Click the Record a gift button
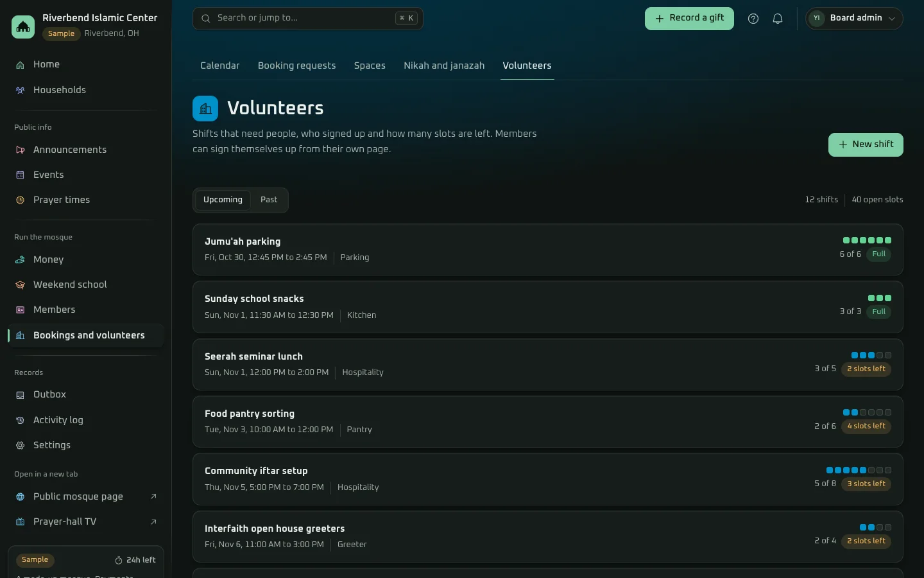 (x=689, y=19)
